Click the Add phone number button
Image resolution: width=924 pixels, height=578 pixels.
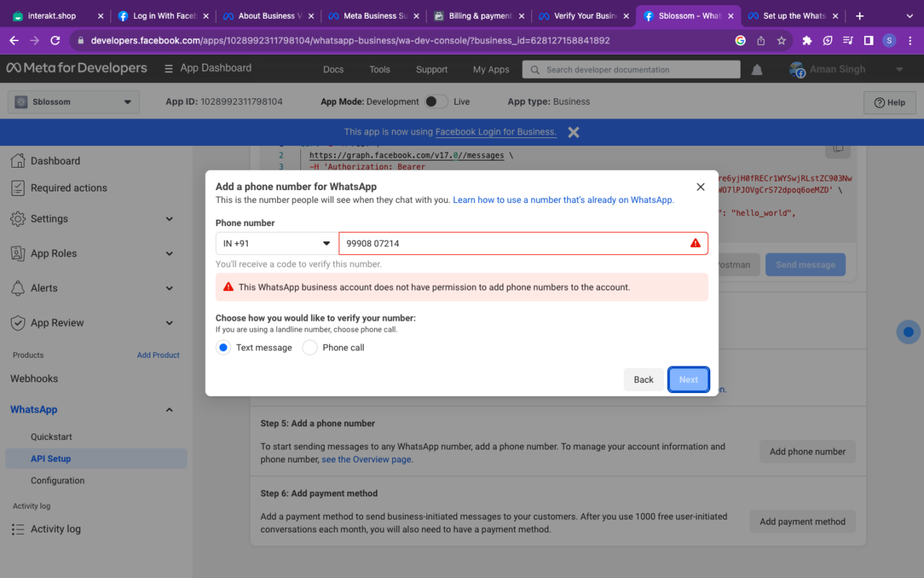[807, 452]
